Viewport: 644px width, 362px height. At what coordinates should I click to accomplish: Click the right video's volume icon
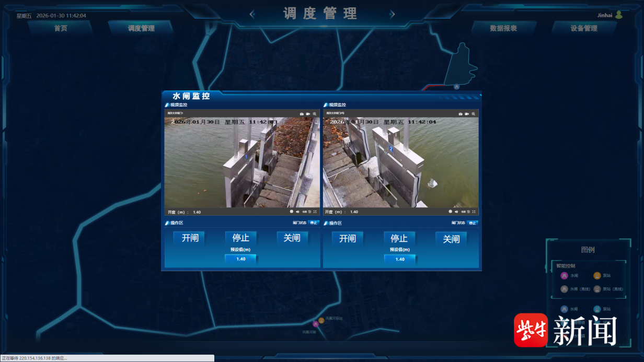456,212
